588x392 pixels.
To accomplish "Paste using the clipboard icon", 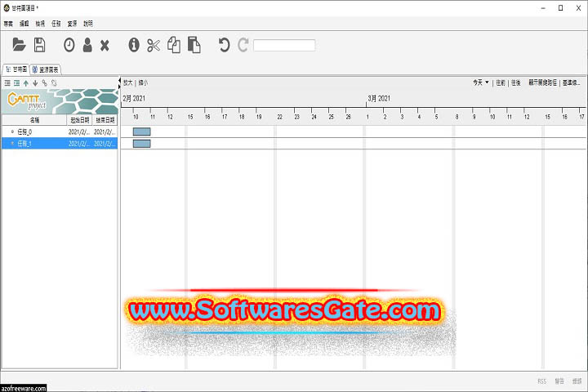I will point(194,45).
